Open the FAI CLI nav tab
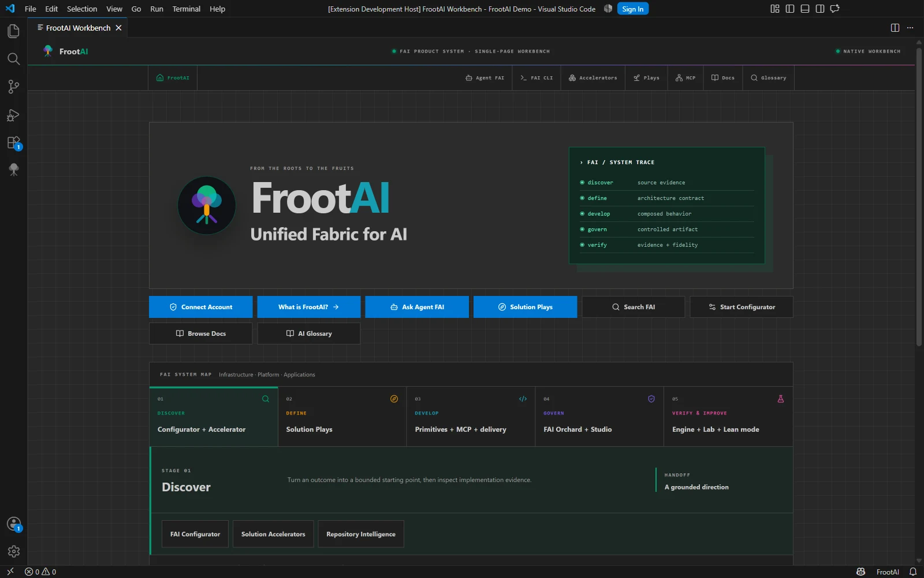The image size is (924, 578). click(536, 77)
